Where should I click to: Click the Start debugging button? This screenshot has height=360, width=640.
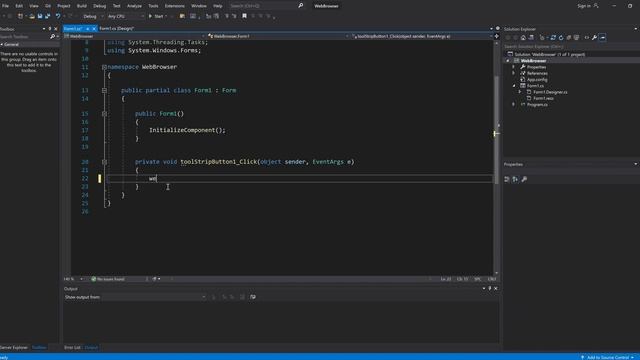click(x=156, y=16)
